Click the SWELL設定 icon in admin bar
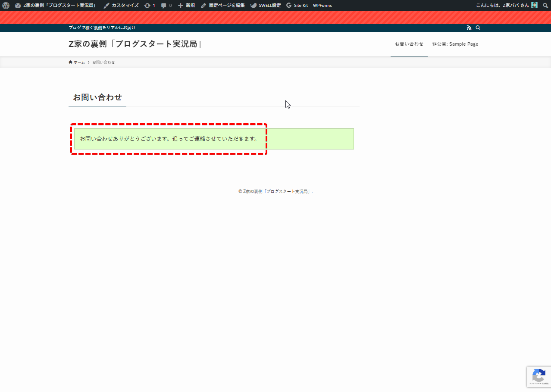This screenshot has width=551, height=392. pyautogui.click(x=254, y=6)
